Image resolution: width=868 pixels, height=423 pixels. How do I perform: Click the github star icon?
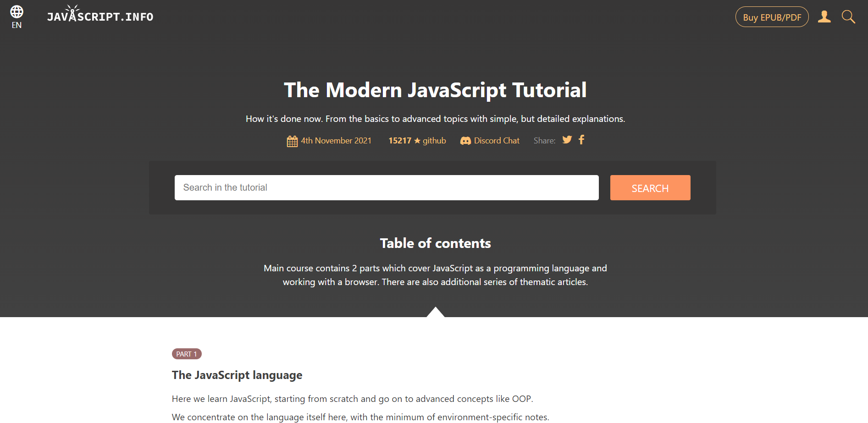click(x=417, y=141)
